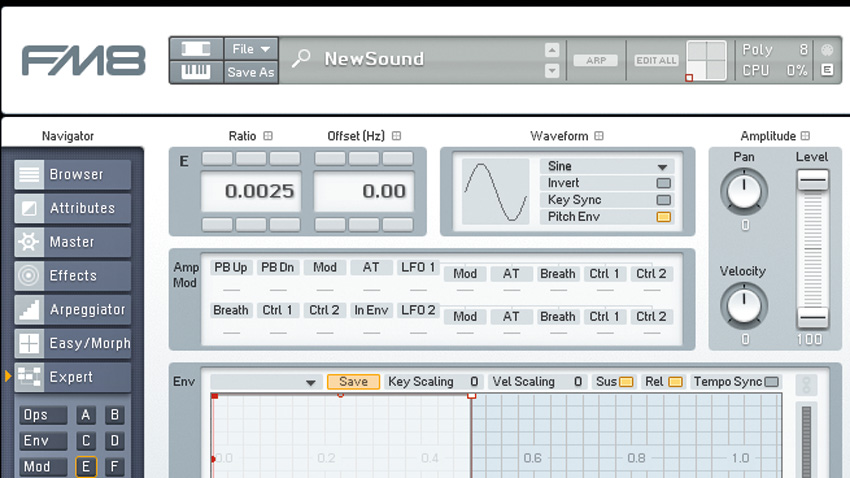Click the Save As button

pos(251,72)
